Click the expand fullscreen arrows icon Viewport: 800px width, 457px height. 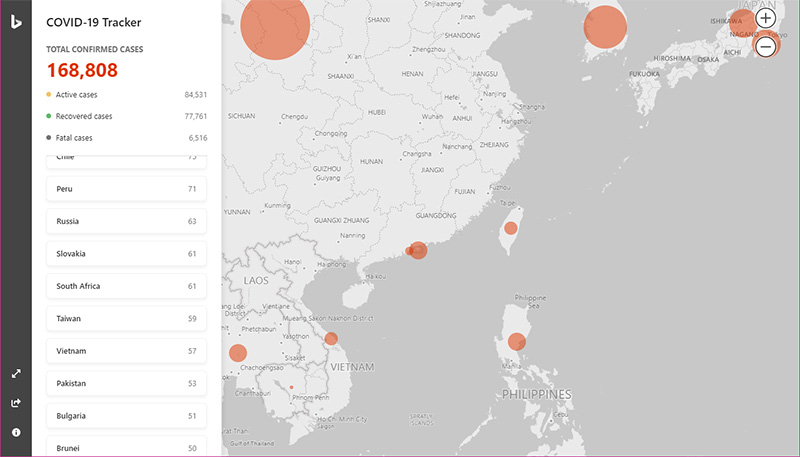click(x=16, y=373)
